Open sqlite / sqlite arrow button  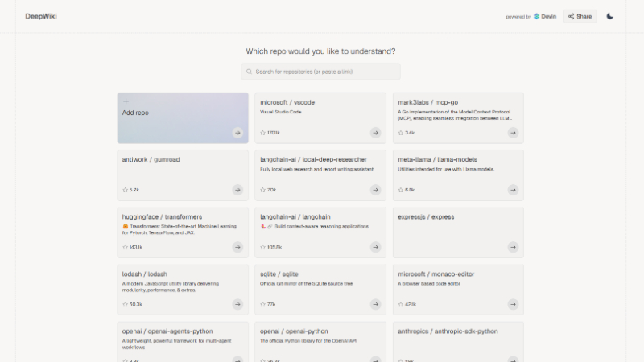pyautogui.click(x=375, y=304)
